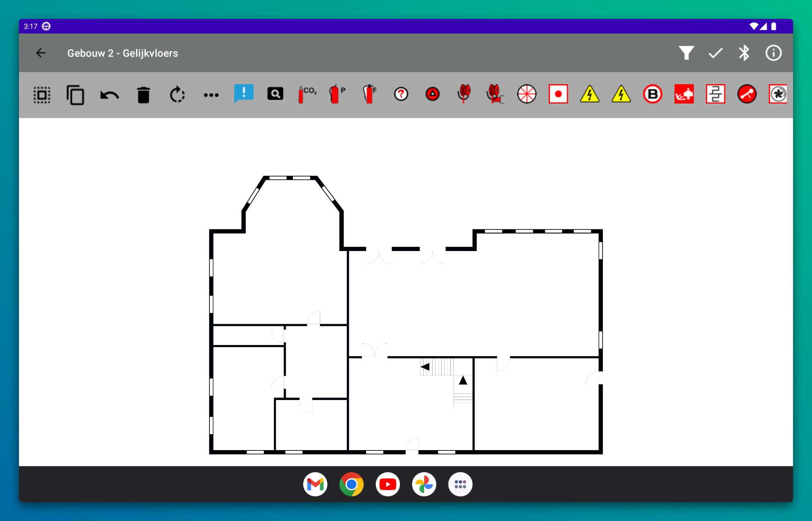This screenshot has height=521, width=812.
Task: Activate the dotted selection frame tool
Action: (42, 95)
